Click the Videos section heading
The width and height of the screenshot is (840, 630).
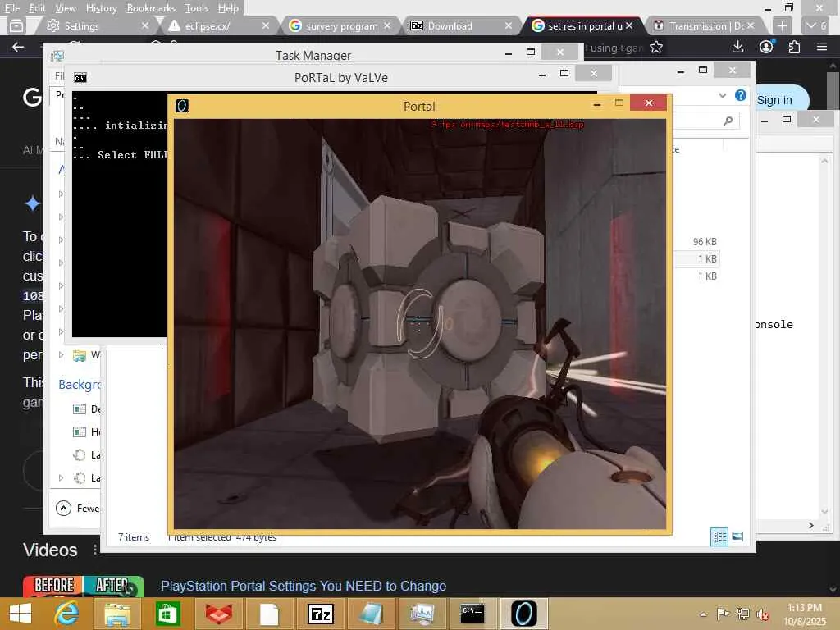tap(50, 550)
